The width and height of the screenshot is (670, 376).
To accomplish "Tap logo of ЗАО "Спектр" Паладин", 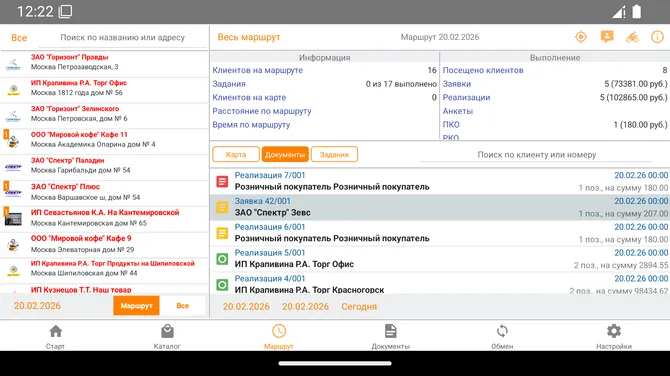I will point(13,167).
